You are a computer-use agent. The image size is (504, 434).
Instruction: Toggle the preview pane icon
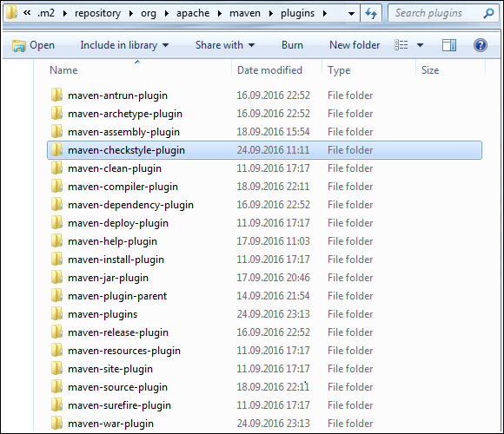(x=448, y=45)
